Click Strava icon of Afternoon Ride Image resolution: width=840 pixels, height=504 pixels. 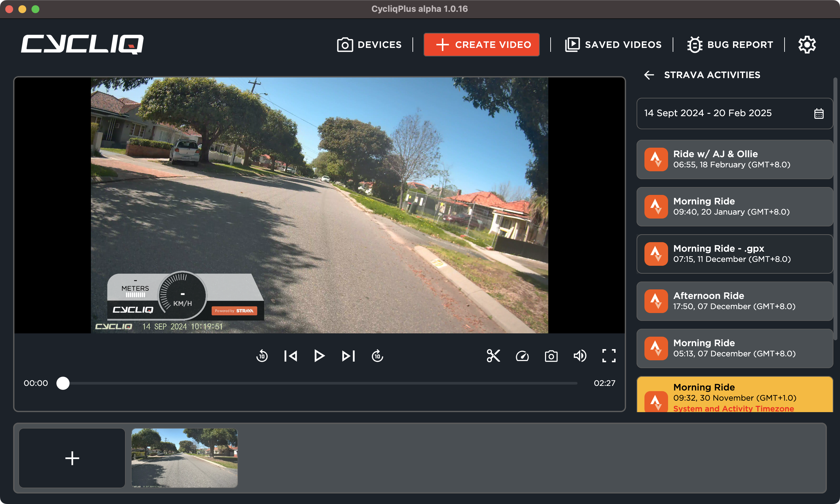pyautogui.click(x=656, y=301)
